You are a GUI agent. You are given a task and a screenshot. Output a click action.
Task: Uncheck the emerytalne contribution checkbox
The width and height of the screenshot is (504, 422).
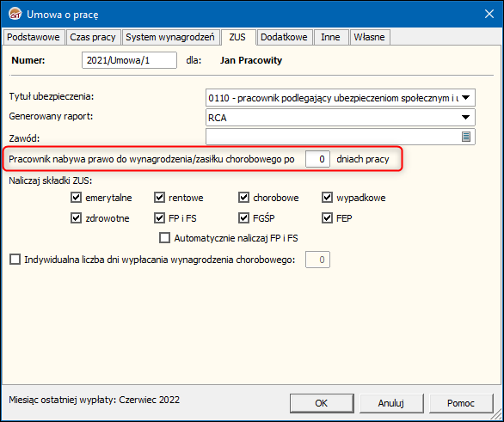coord(76,197)
